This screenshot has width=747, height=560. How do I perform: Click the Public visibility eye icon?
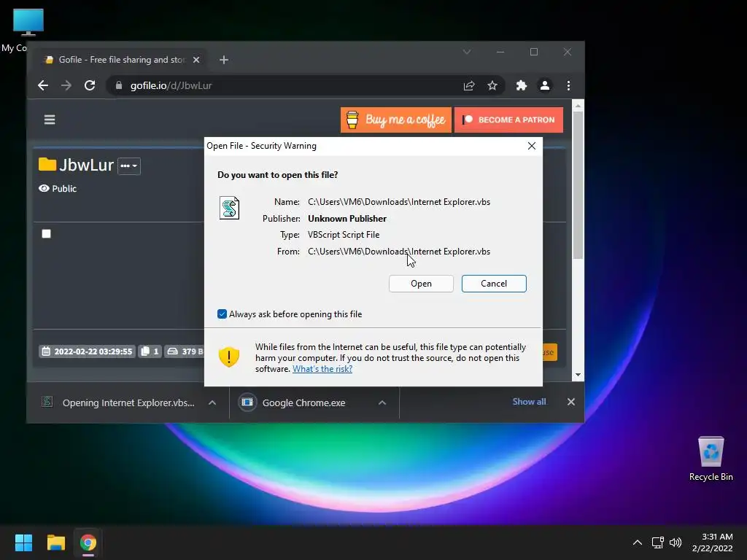click(44, 188)
